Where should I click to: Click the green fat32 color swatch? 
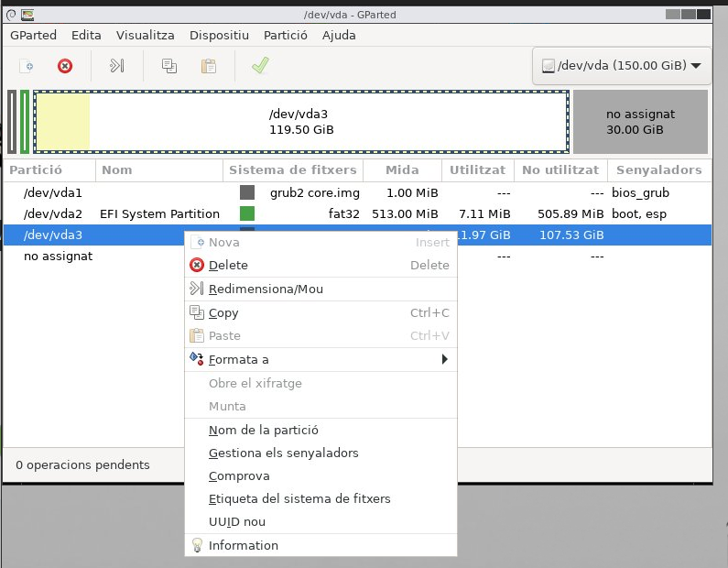[x=247, y=213]
